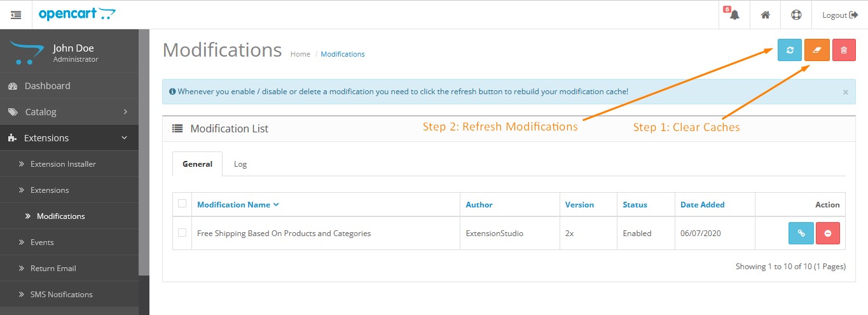Image resolution: width=868 pixels, height=315 pixels.
Task: Go to storefront via home icon
Action: (766, 15)
